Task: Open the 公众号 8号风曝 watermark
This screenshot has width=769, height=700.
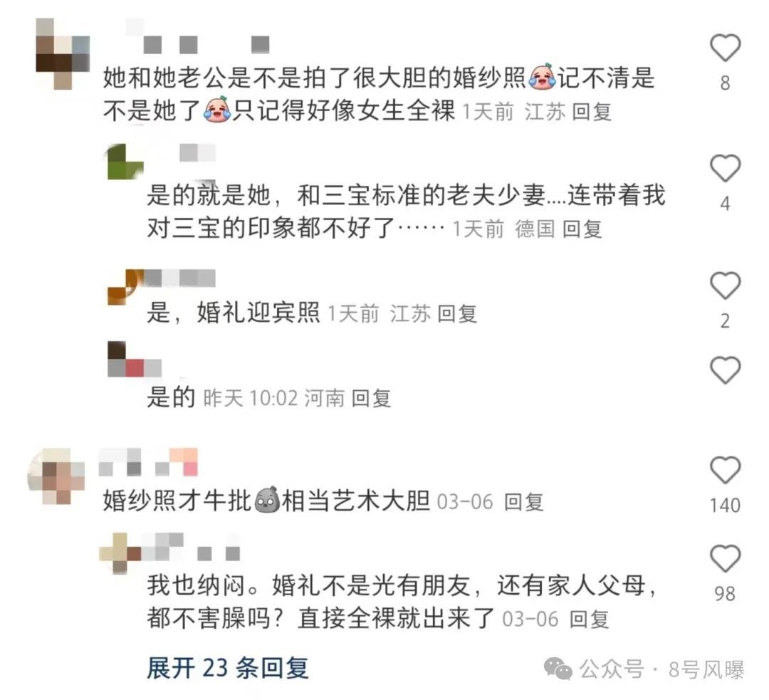Action: 644,669
